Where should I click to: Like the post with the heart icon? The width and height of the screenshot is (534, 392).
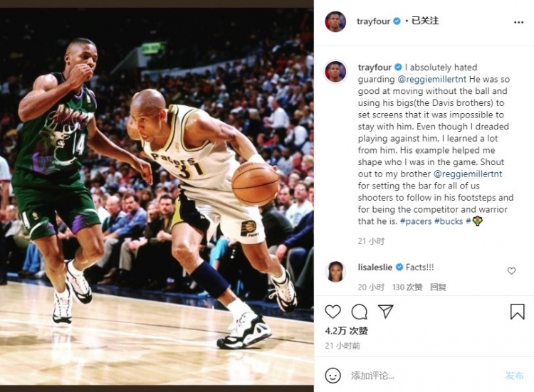click(333, 312)
